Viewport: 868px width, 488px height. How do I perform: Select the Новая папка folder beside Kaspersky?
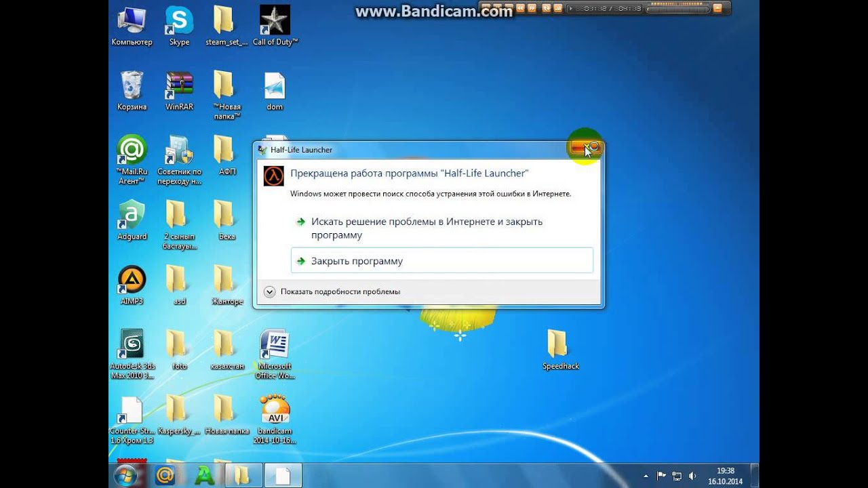point(226,415)
